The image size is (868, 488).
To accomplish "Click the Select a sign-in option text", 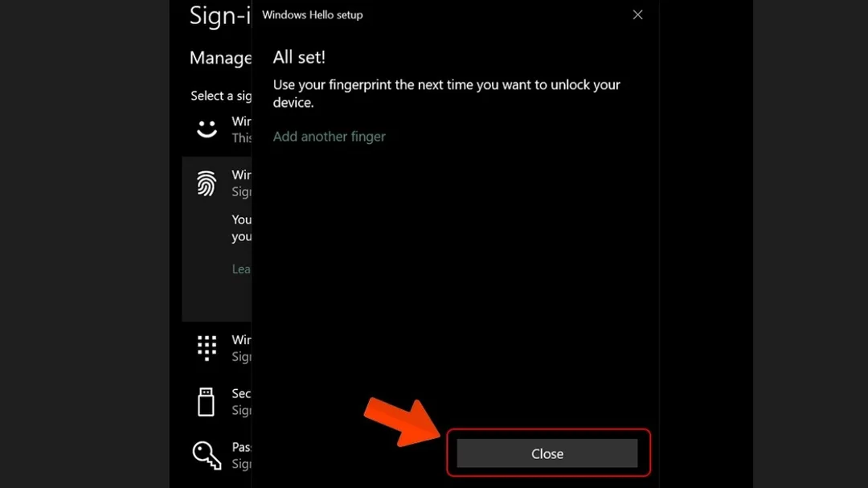I will pyautogui.click(x=221, y=96).
